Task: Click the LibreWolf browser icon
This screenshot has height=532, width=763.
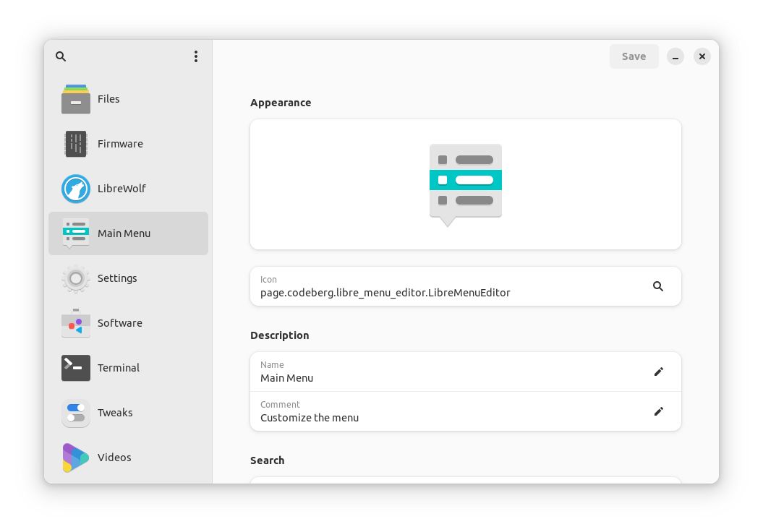Action: point(76,189)
